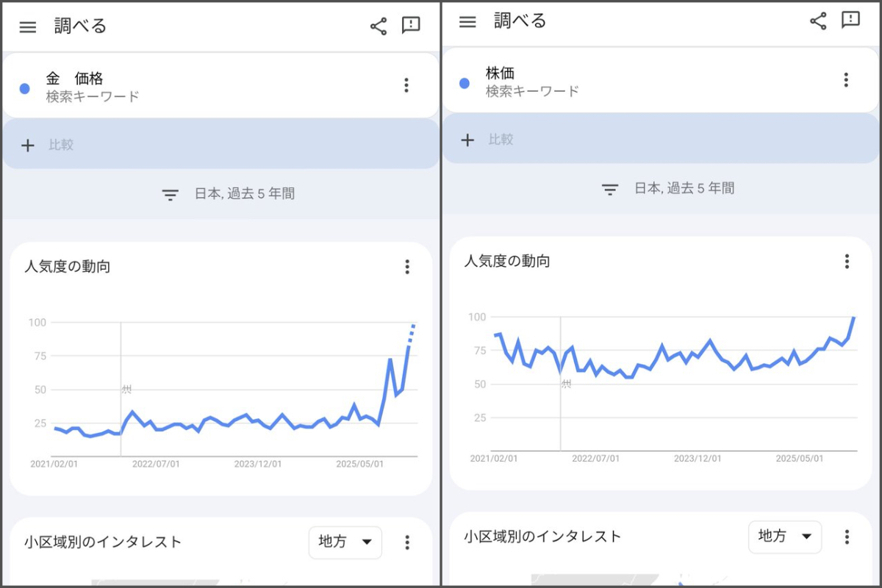Open 小区域別のインタレスト options in the 金 価格 screen
Viewport: 882px width, 588px height.
click(407, 543)
